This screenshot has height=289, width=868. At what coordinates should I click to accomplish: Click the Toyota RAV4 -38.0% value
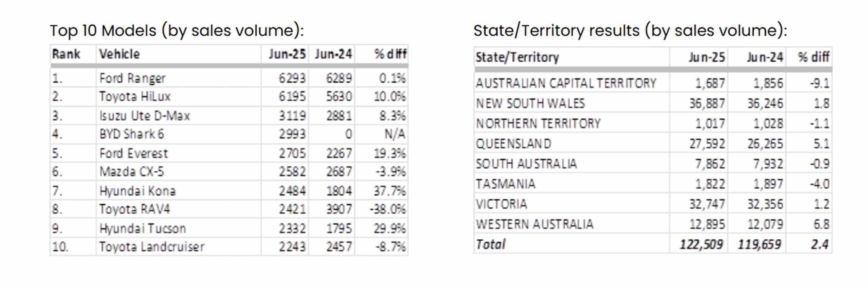click(x=388, y=209)
